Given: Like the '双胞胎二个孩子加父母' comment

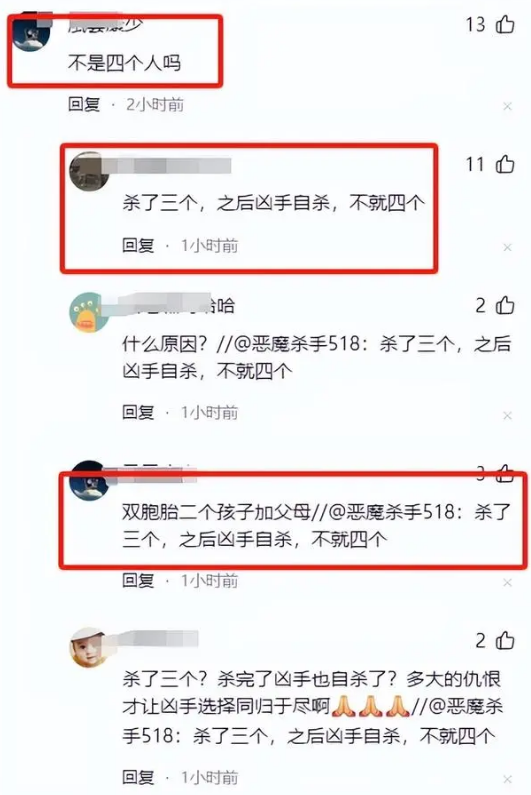Looking at the screenshot, I should [505, 473].
